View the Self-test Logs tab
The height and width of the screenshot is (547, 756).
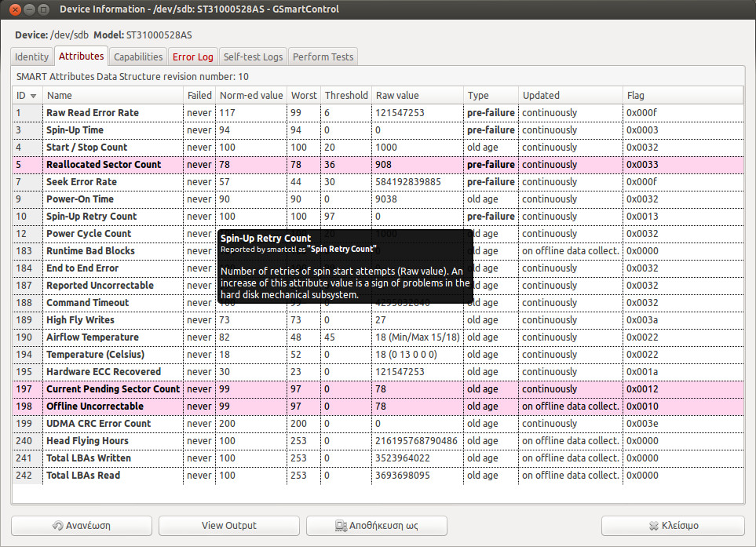pyautogui.click(x=253, y=57)
